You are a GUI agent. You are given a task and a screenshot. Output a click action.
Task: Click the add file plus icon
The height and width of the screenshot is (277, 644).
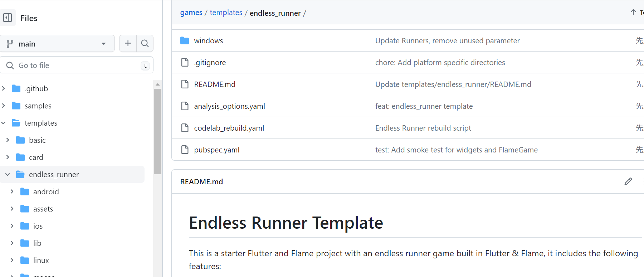tap(128, 43)
